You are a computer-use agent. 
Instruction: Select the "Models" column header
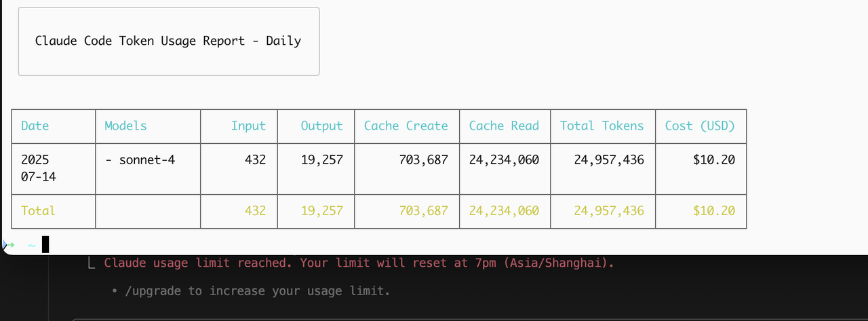click(126, 126)
